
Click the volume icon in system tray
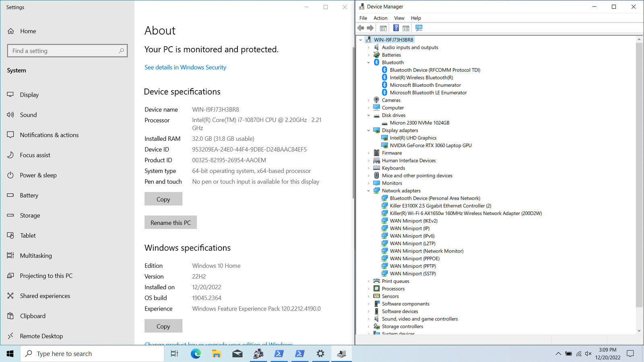click(588, 354)
